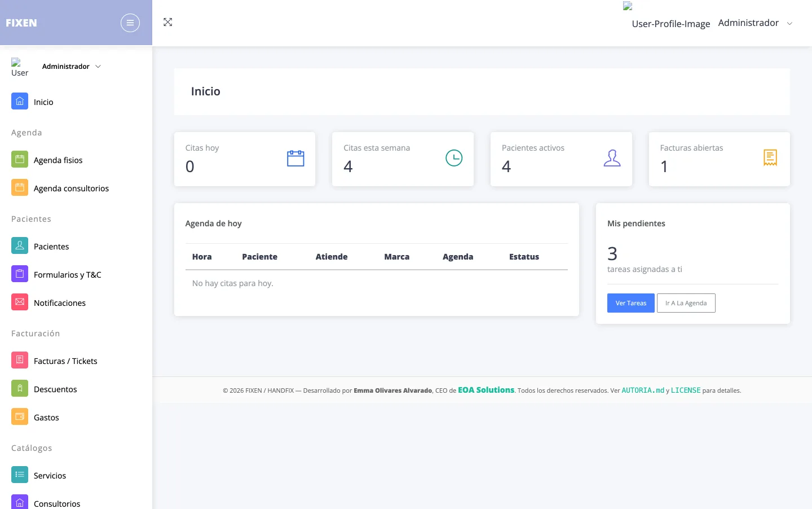
Task: Click the teal Pacientes person icon
Action: click(20, 246)
